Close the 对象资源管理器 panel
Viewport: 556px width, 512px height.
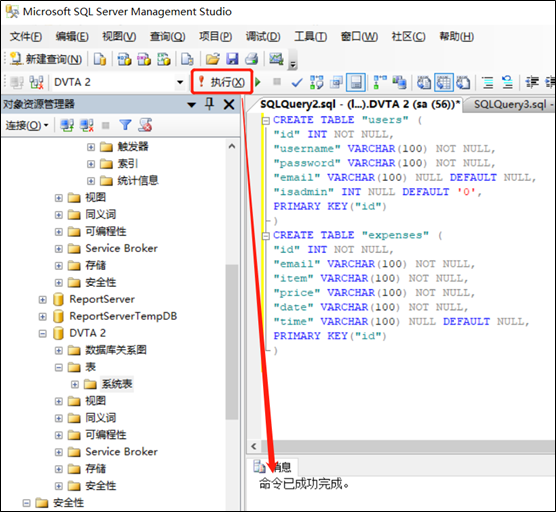coord(229,104)
